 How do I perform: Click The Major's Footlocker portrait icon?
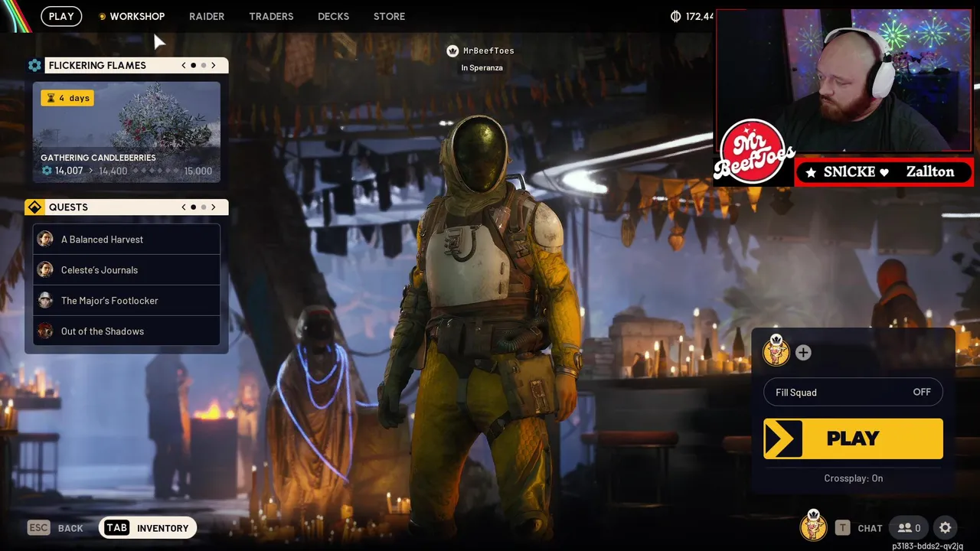point(45,301)
